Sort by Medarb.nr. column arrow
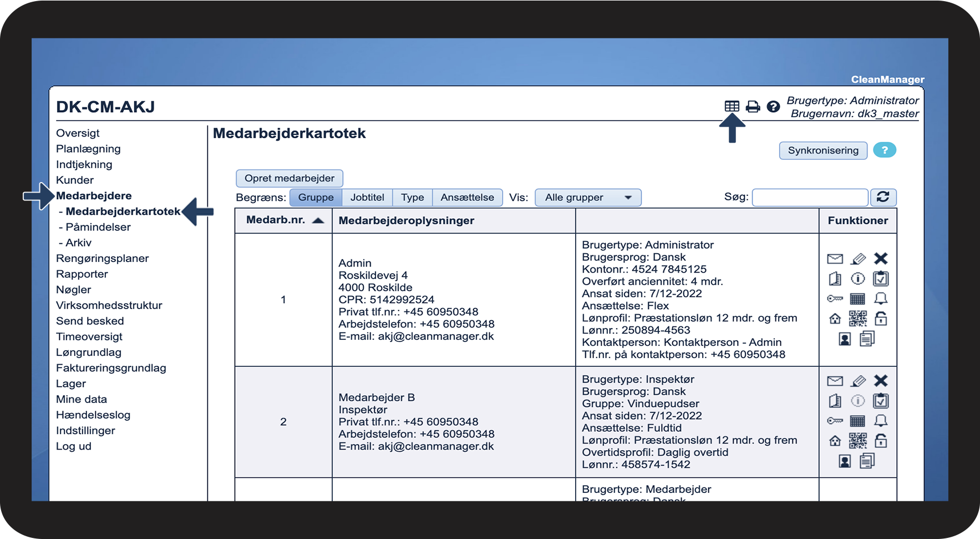This screenshot has width=980, height=539. click(318, 220)
